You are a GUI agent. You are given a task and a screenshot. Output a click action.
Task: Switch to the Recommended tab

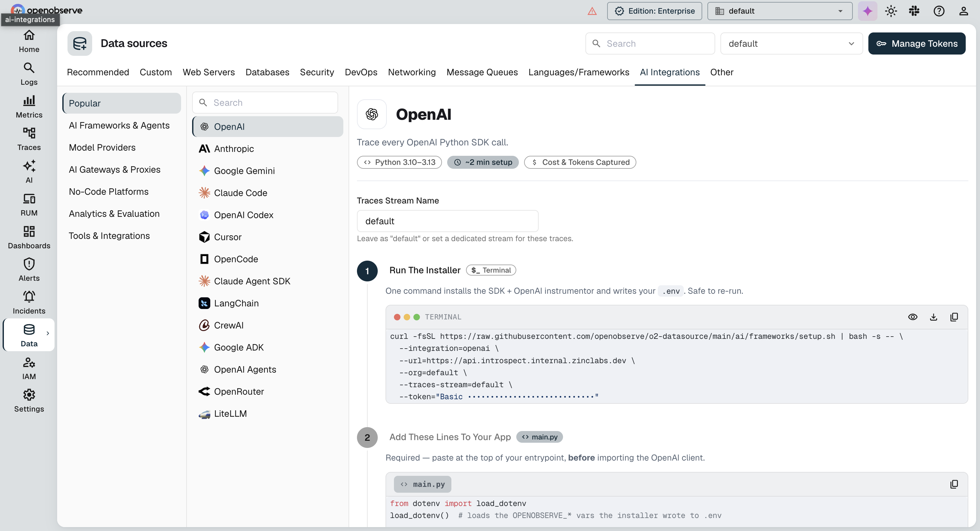(x=98, y=72)
